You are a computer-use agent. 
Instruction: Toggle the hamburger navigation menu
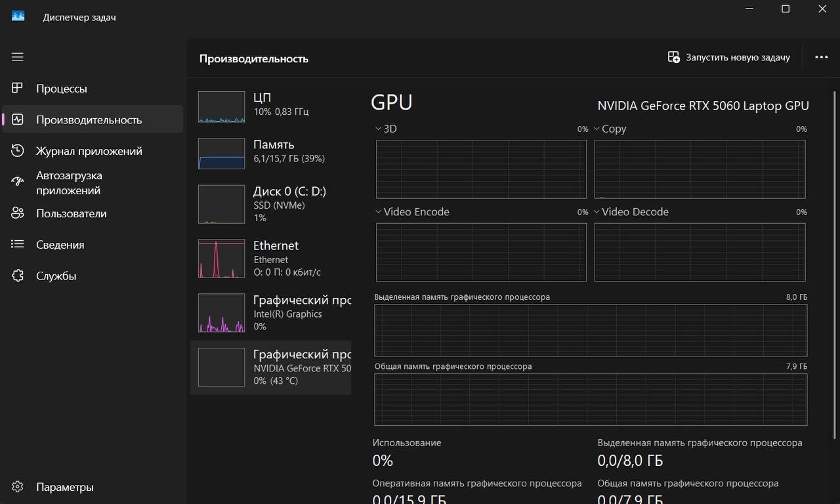click(x=18, y=57)
